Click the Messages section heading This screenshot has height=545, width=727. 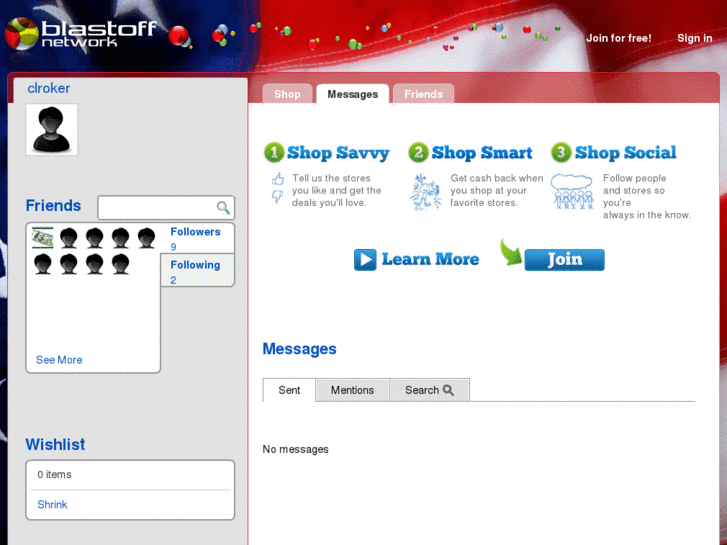tap(300, 349)
